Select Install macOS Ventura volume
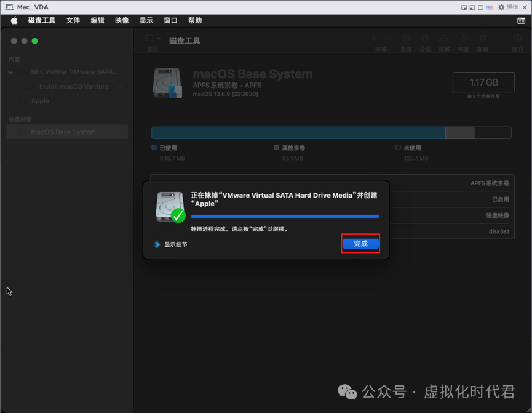The width and height of the screenshot is (532, 413). pos(74,86)
